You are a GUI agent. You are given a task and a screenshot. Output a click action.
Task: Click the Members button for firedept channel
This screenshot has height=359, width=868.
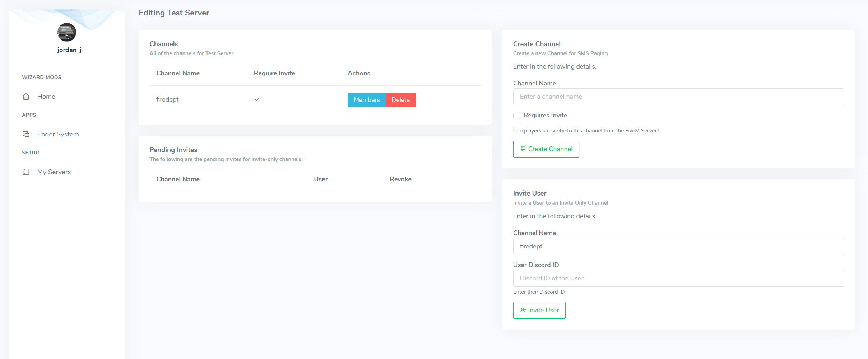tap(366, 99)
